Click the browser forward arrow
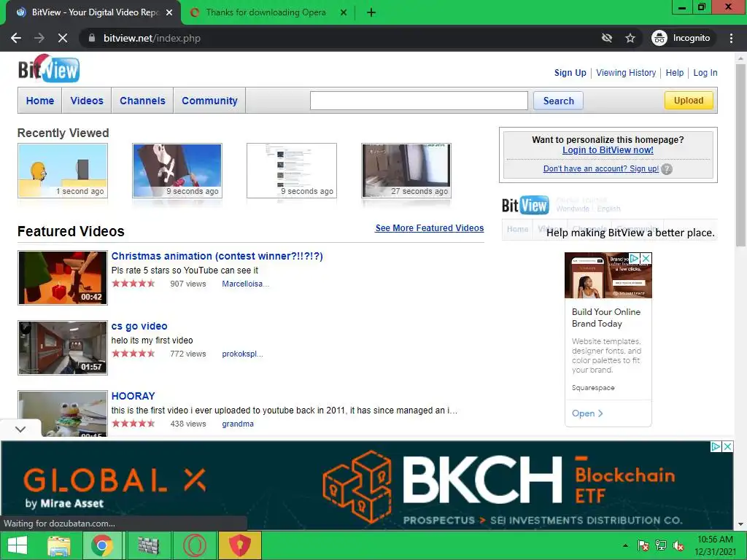This screenshot has width=747, height=560. [x=39, y=38]
